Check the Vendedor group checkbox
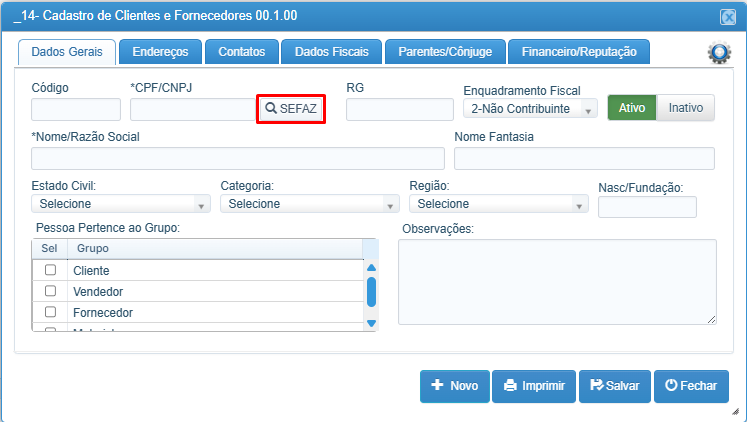 [x=50, y=291]
